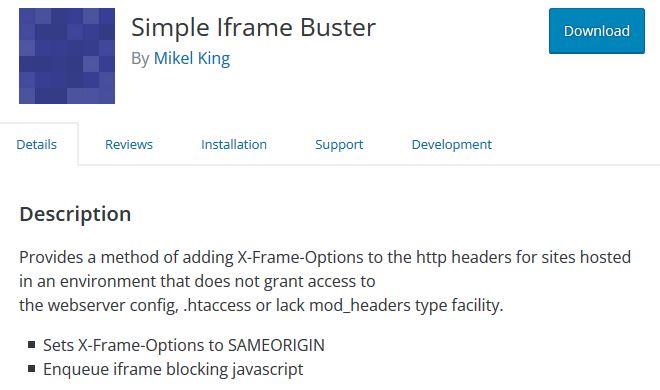The height and width of the screenshot is (390, 660).
Task: Click the square bullet before Sets X-Frame-Options
Action: coord(32,345)
